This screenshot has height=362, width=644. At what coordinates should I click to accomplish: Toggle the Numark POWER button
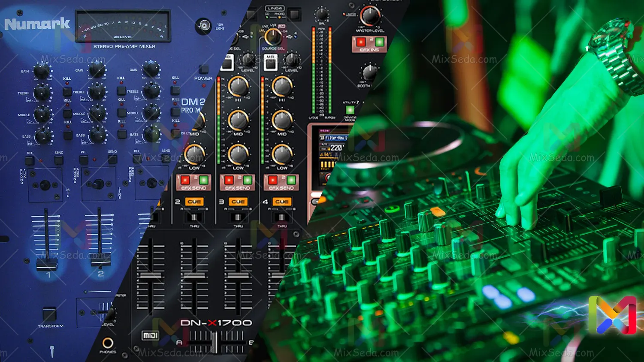click(x=204, y=69)
